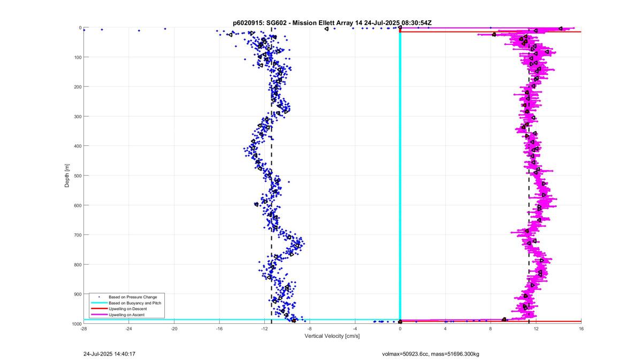
Task: Click depth axis tick label '400'
Action: click(77, 146)
